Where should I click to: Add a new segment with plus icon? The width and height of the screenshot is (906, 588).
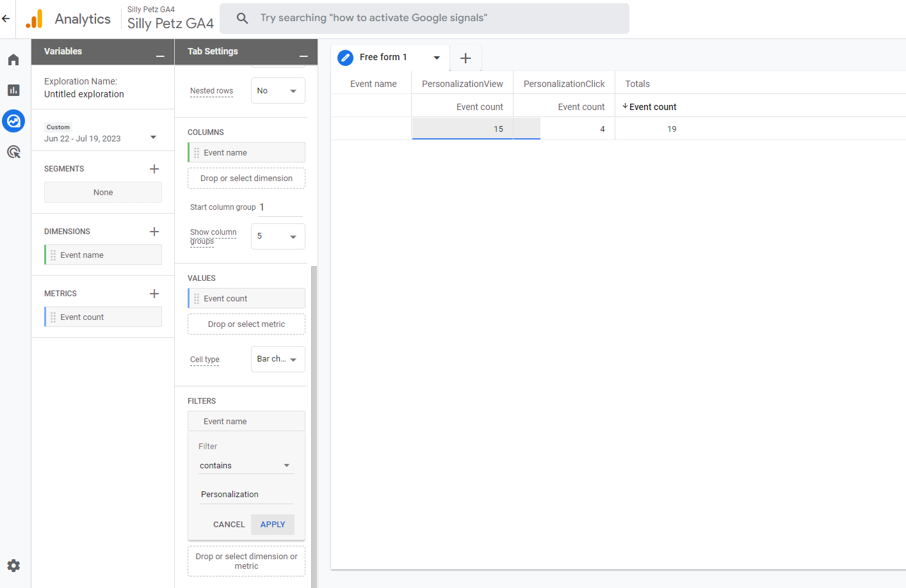pos(154,169)
